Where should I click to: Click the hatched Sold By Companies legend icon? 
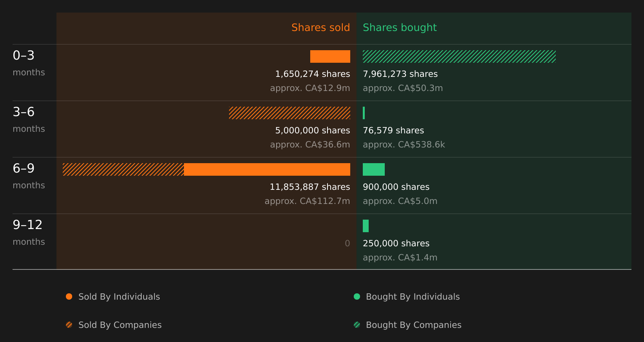point(69,325)
